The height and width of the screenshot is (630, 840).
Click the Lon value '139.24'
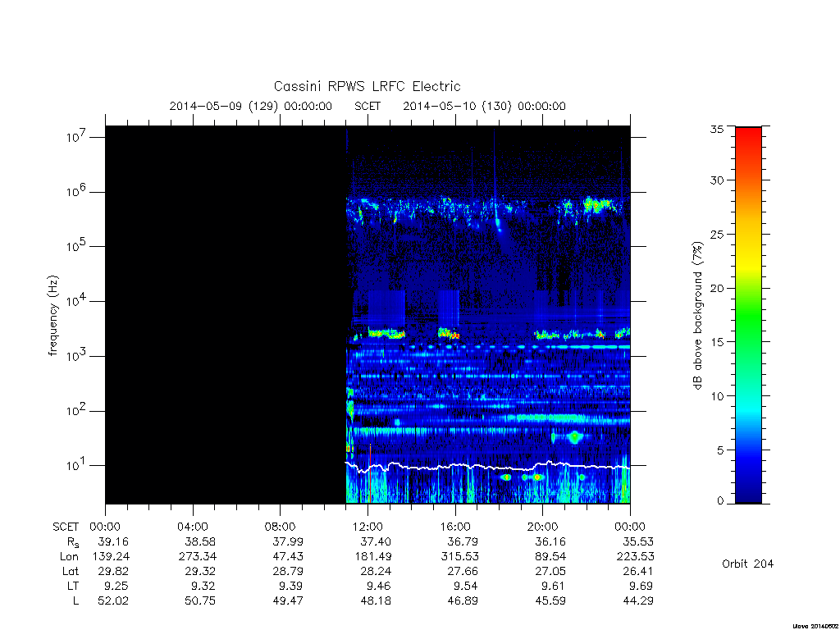(111, 557)
